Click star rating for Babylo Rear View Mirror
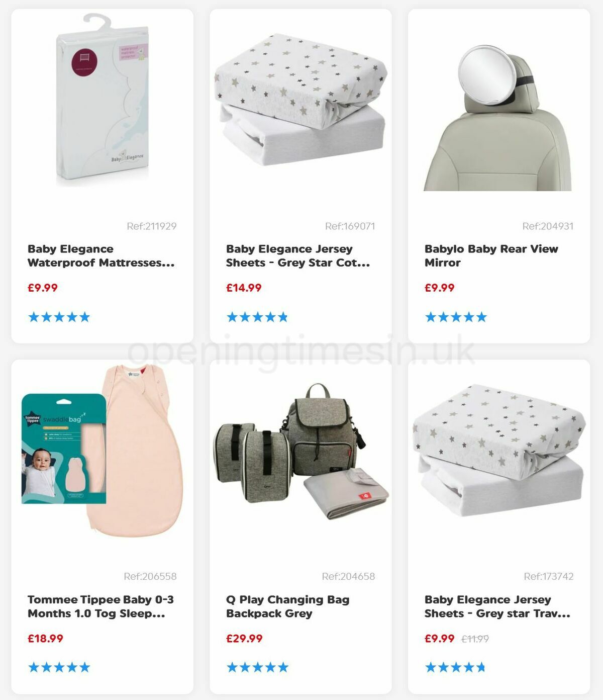 pyautogui.click(x=456, y=317)
